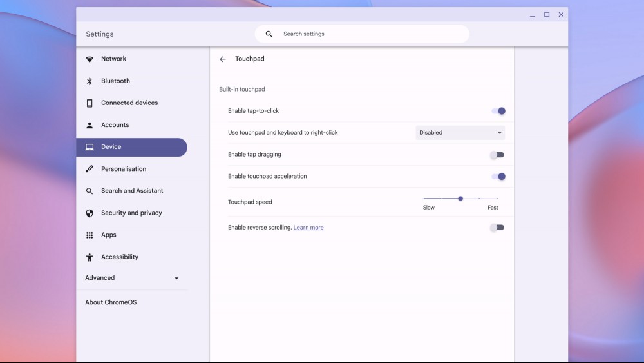This screenshot has height=363, width=644.
Task: Open Apps section label
Action: [x=108, y=235]
